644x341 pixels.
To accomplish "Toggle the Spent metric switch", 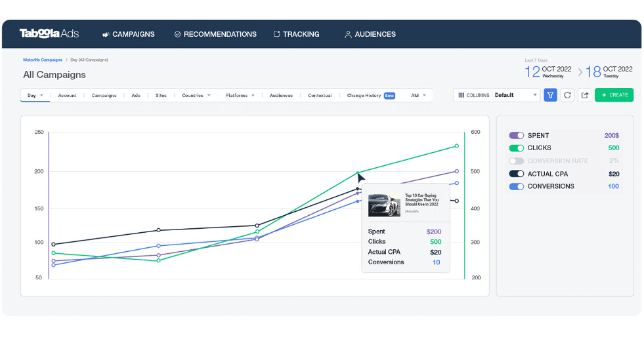I will pos(516,135).
